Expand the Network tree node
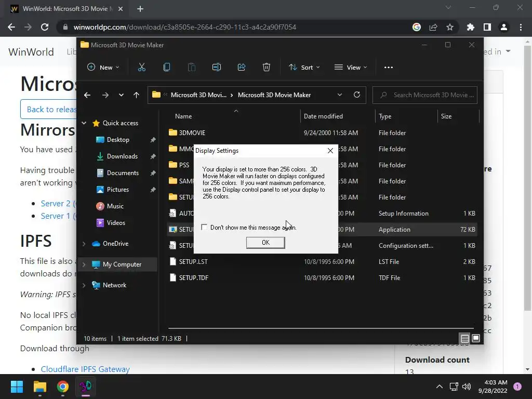 point(84,285)
